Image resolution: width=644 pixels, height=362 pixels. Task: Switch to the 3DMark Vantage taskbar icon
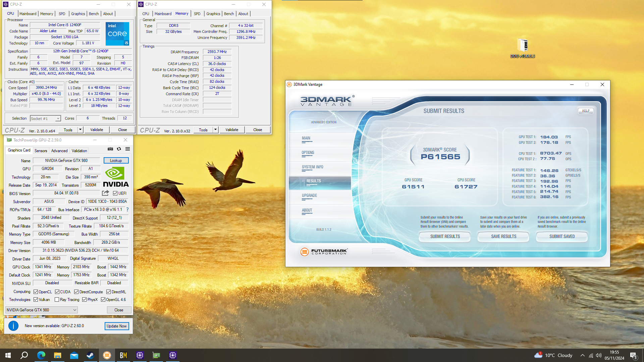pos(107,355)
